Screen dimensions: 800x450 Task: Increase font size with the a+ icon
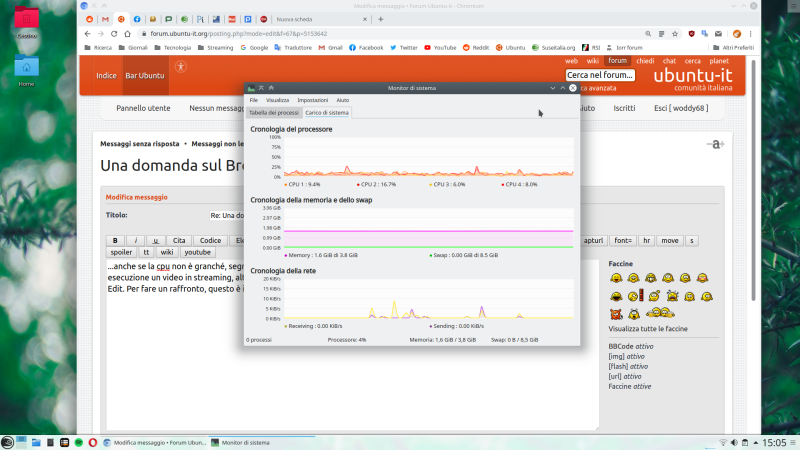(716, 144)
